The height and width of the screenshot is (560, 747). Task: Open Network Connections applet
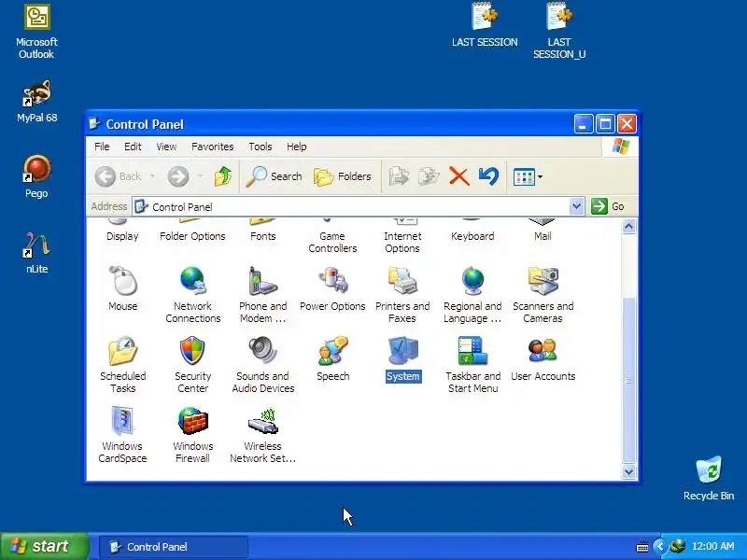tap(192, 282)
